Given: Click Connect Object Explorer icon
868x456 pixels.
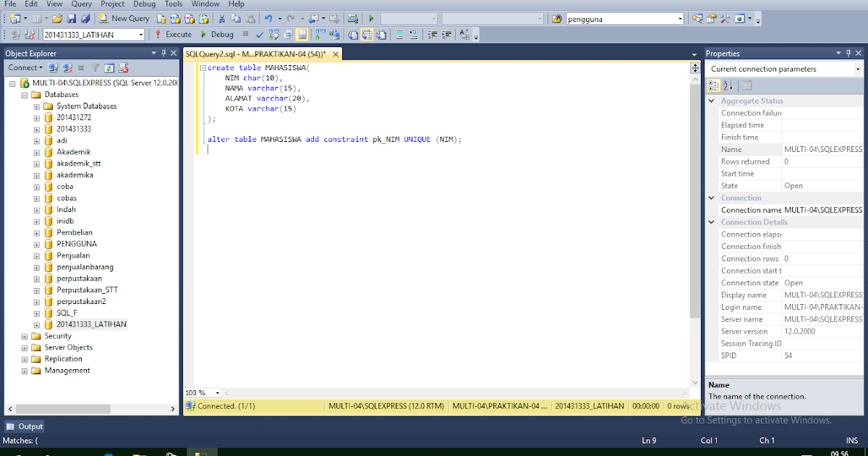Looking at the screenshot, I should 53,67.
